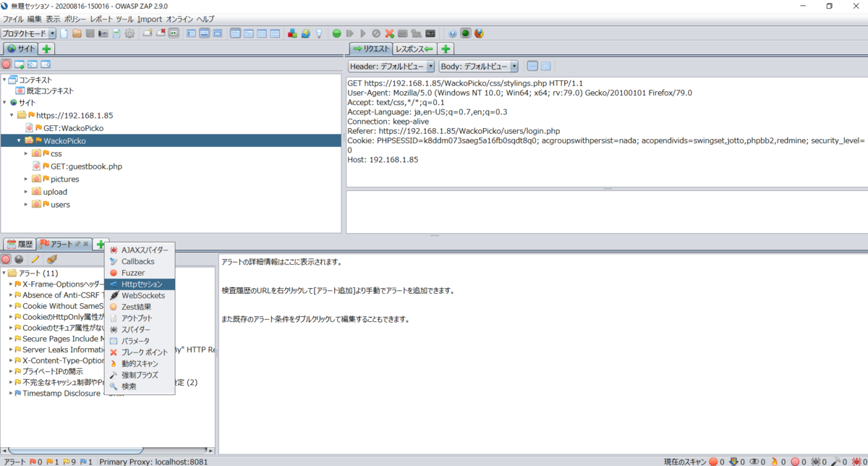
Task: Select the 既定コンテキスト tree item
Action: click(x=44, y=91)
